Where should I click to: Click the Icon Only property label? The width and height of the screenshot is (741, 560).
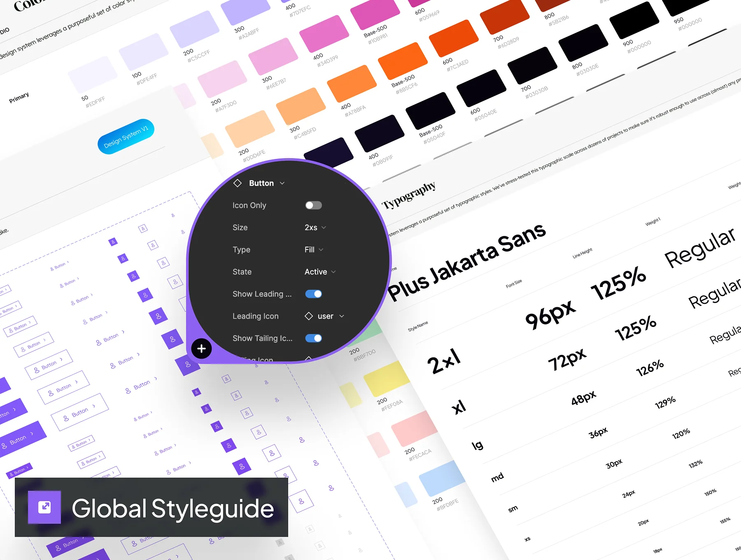(249, 205)
